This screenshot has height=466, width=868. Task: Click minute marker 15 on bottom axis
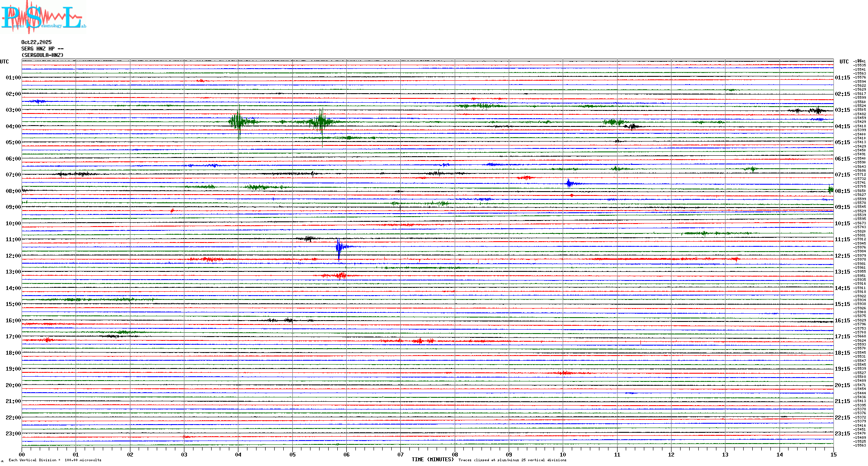[x=833, y=454]
